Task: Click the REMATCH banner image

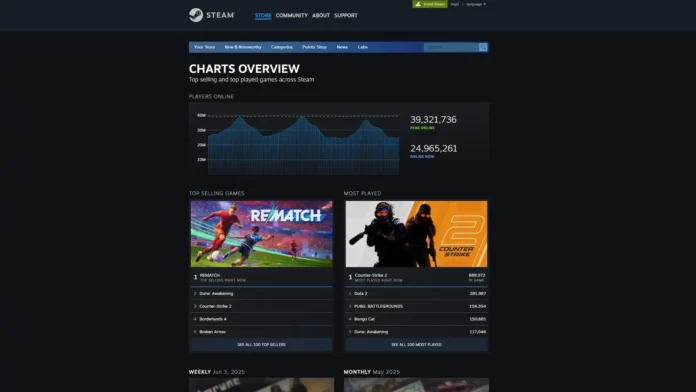Action: click(x=261, y=234)
